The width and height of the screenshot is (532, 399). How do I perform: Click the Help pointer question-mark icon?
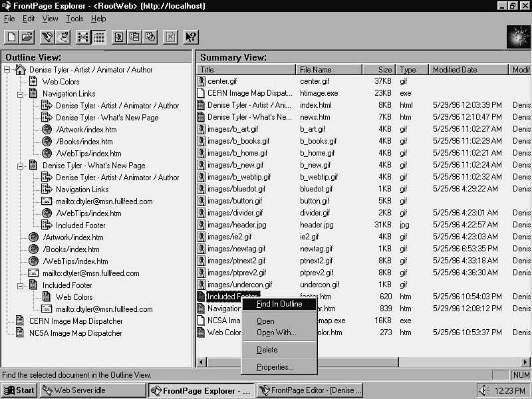pyautogui.click(x=191, y=37)
